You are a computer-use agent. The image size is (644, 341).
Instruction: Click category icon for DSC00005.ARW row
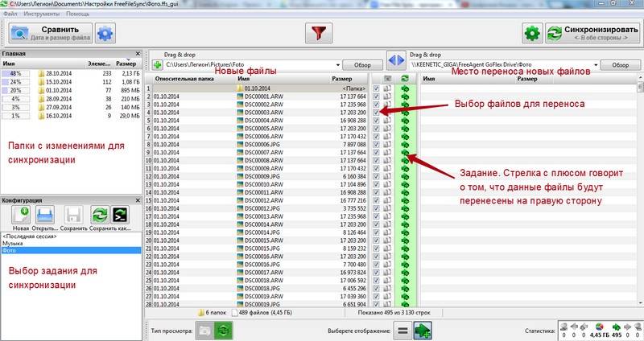(x=387, y=129)
